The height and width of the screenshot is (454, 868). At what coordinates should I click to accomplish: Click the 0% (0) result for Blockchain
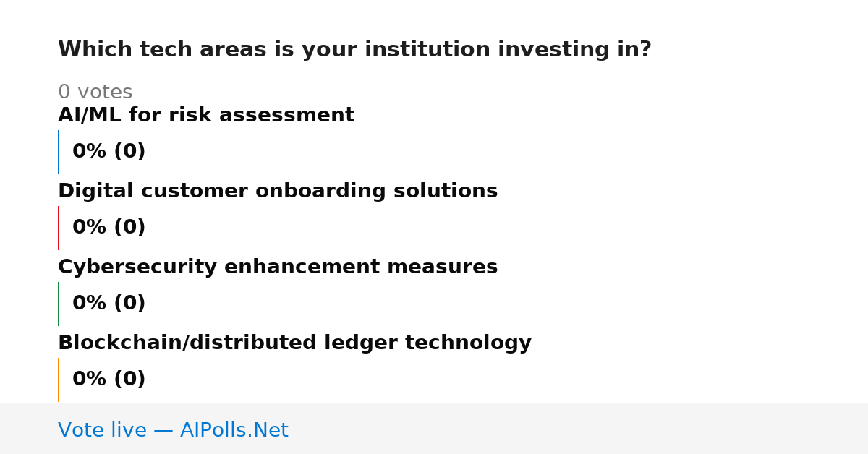[x=109, y=380]
